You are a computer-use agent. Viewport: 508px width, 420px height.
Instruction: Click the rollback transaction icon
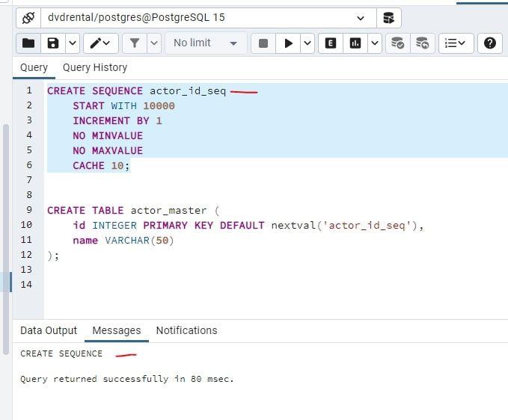[423, 43]
